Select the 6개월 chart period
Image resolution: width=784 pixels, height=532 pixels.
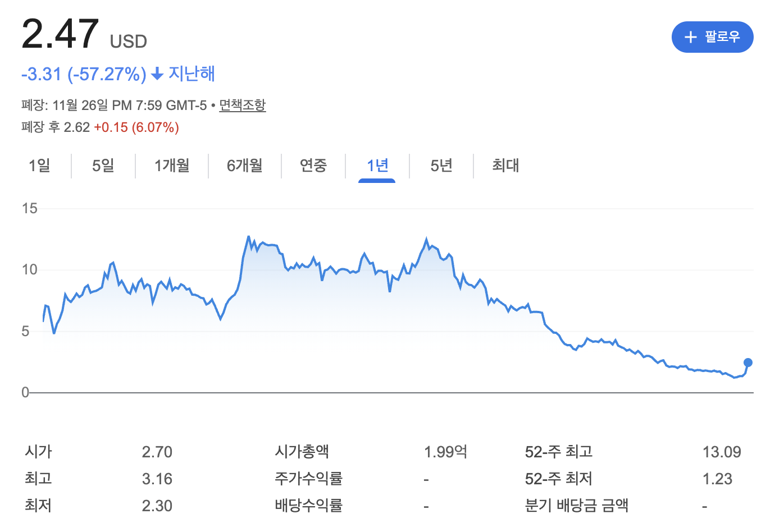244,166
